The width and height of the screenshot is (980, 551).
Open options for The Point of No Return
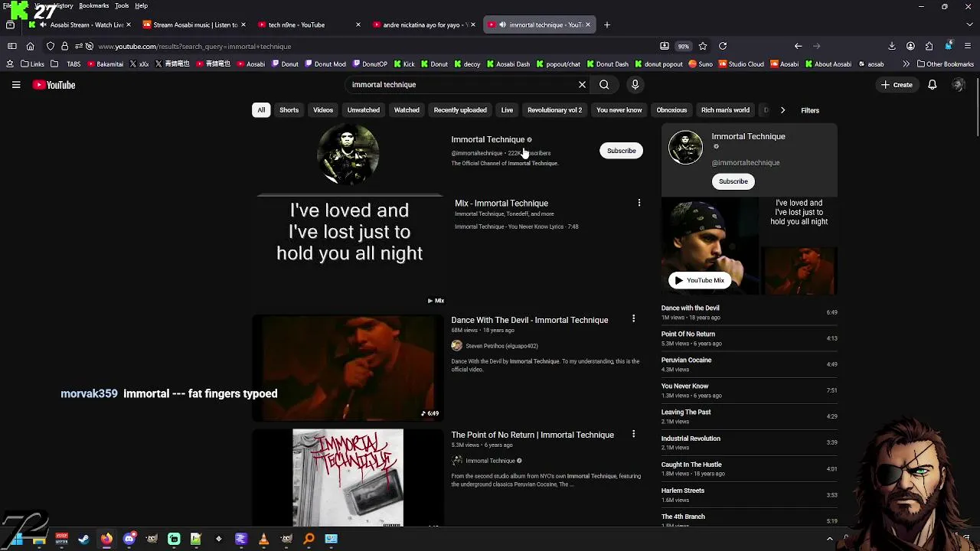point(633,434)
